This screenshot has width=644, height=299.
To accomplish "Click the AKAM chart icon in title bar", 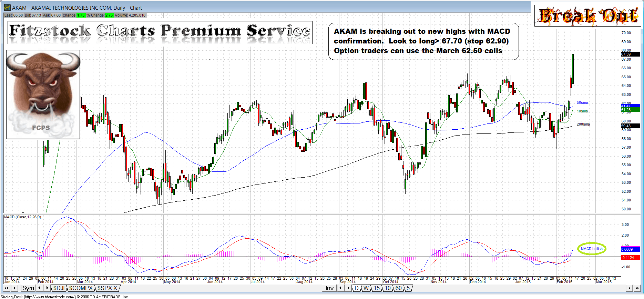I will pos(7,8).
